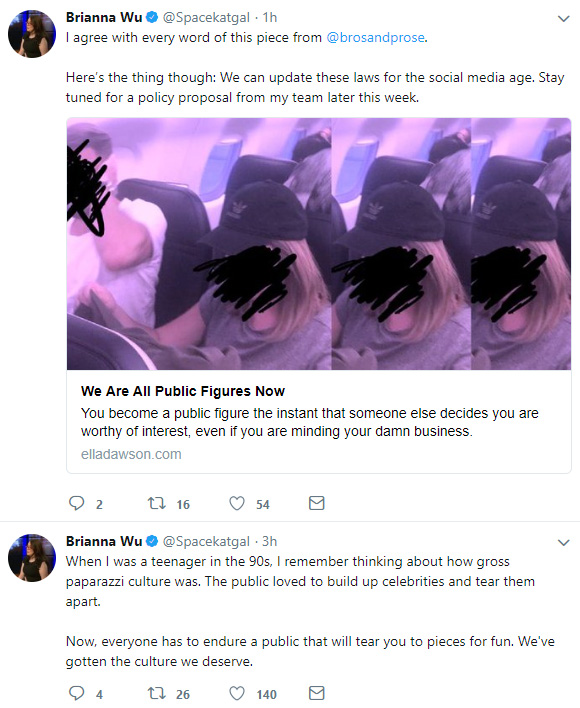Retweet the tweet with 26 retweets
580x708 pixels.
click(157, 693)
